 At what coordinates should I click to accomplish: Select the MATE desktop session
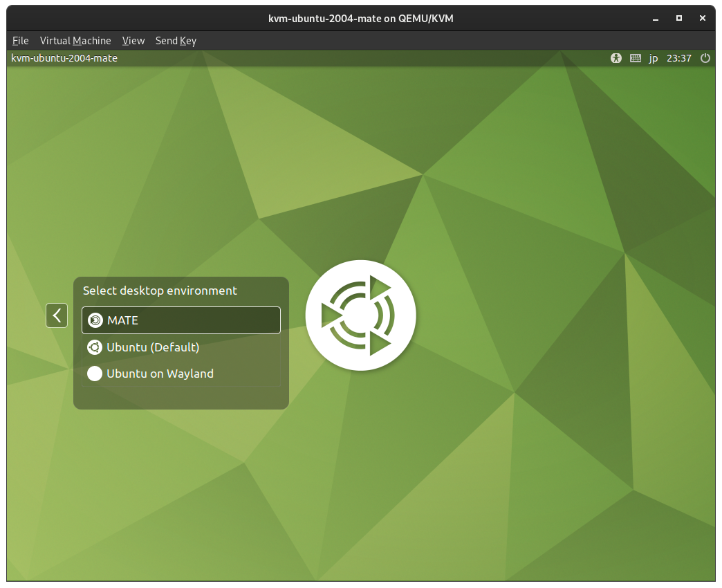181,320
